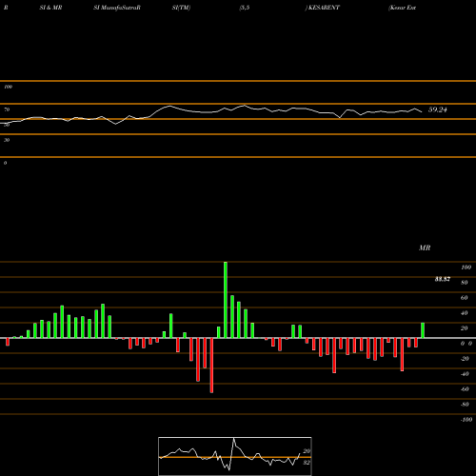Click the MR axis label -40
The height and width of the screenshot is (476, 476).
tap(465, 374)
